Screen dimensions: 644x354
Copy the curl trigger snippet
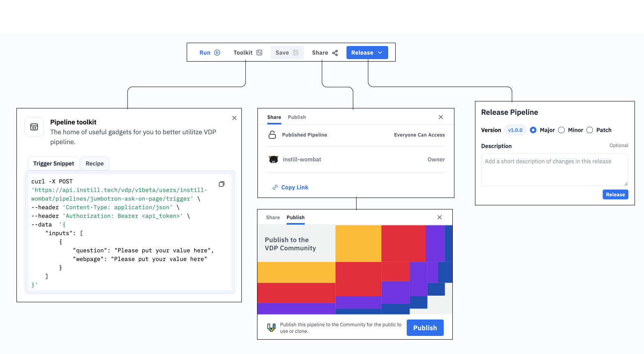tap(221, 184)
